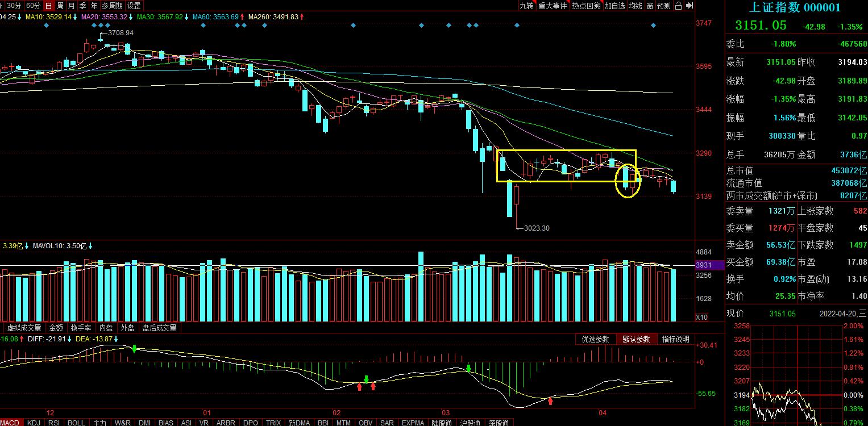Select the 年 yearly period tab

click(x=94, y=6)
